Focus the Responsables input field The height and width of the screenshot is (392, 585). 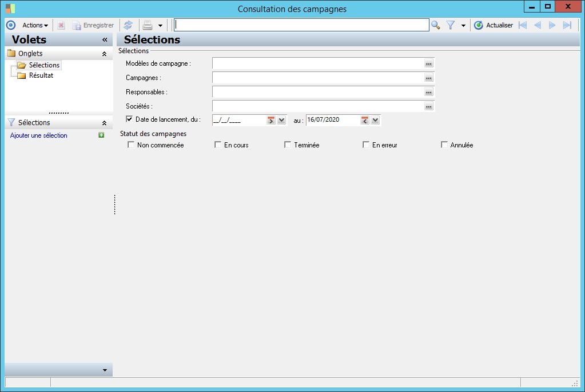point(319,92)
